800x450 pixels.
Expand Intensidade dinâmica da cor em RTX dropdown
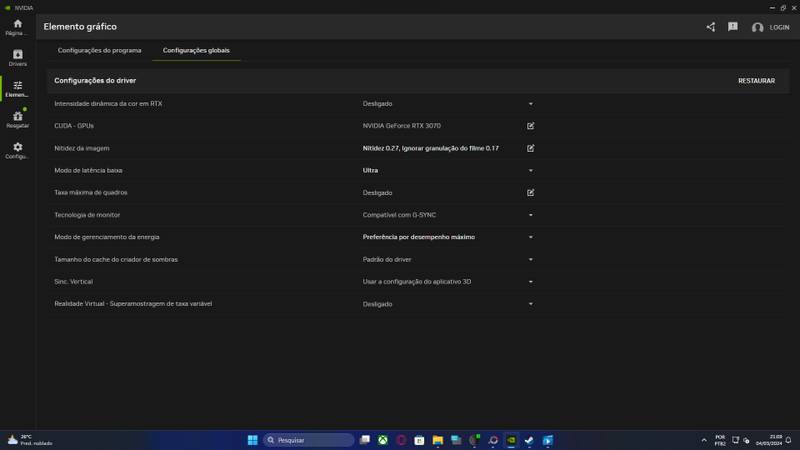tap(531, 104)
